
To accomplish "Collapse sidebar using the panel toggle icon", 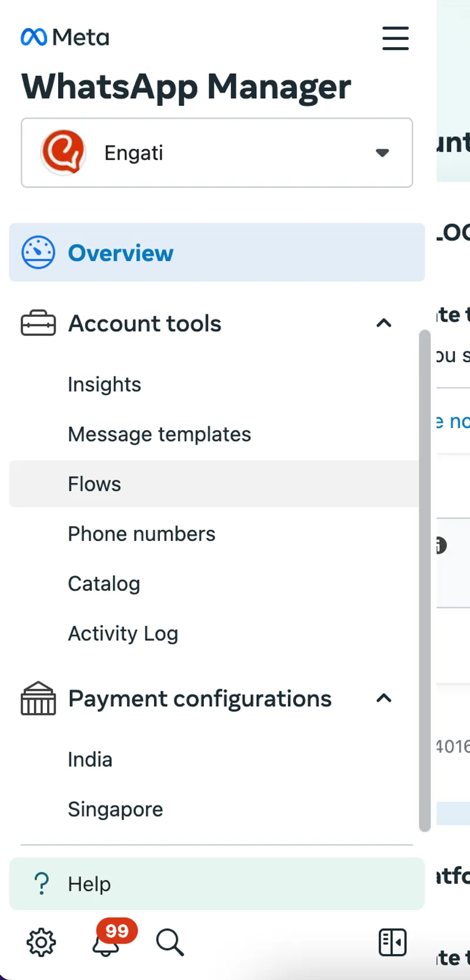I will point(392,942).
